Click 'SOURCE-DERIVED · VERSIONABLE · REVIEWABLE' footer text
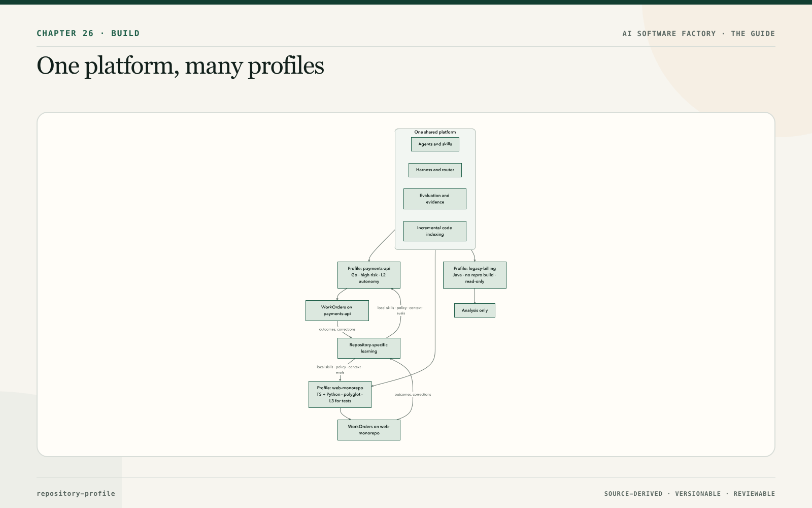The height and width of the screenshot is (508, 812). (x=690, y=494)
